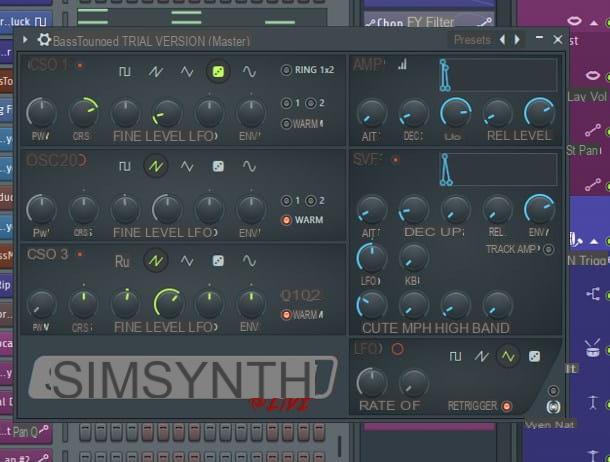The height and width of the screenshot is (462, 610).
Task: Click the filter cutoff knob
Action: pyautogui.click(x=372, y=305)
